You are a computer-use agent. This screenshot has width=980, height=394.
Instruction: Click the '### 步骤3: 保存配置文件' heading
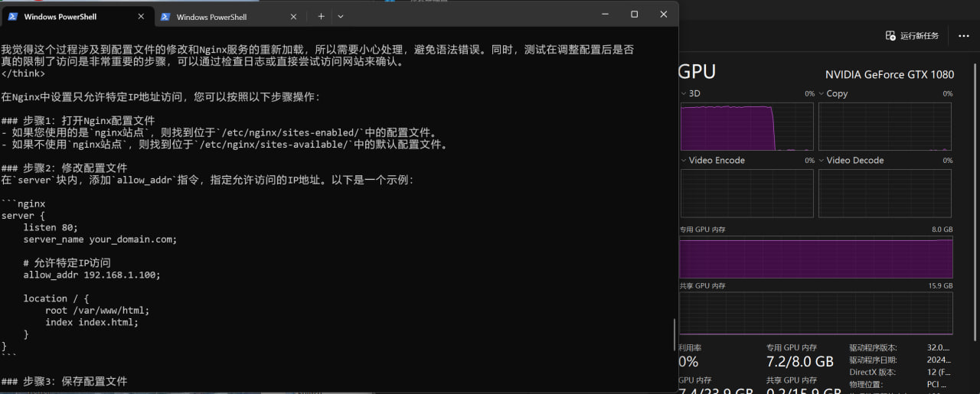coord(64,382)
